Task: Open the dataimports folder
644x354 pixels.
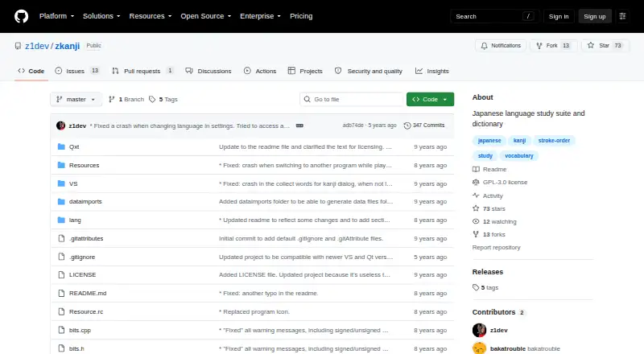Action: pos(85,202)
